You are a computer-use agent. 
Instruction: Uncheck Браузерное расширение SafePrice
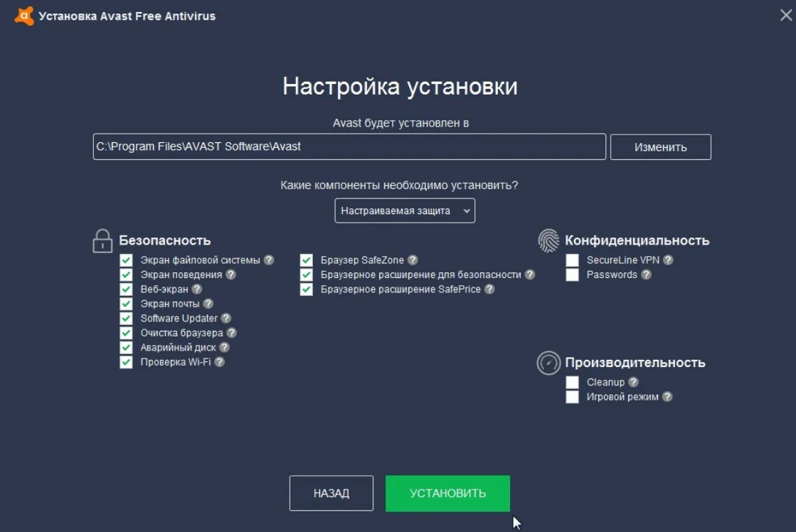[306, 289]
